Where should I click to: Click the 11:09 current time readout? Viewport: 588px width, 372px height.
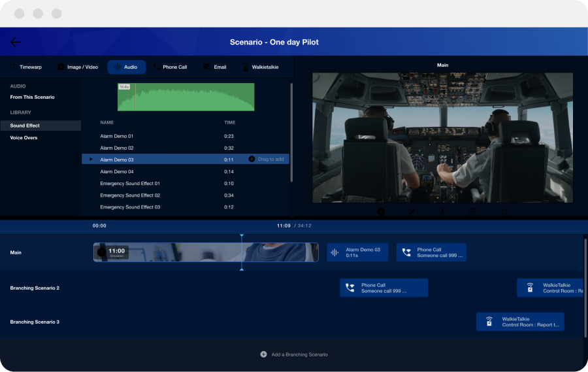[x=284, y=226]
